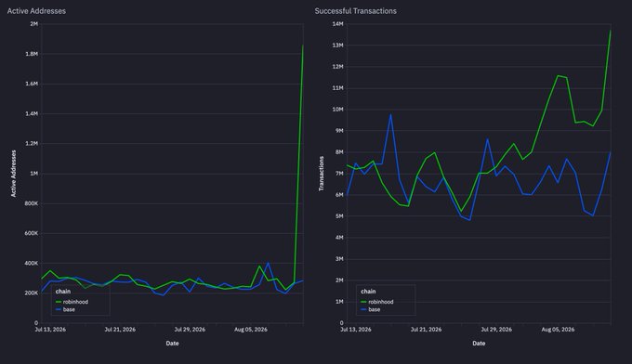This screenshot has width=632, height=364.
Task: Click the 1M y-axis label on Transactions chart
Action: click(339, 301)
